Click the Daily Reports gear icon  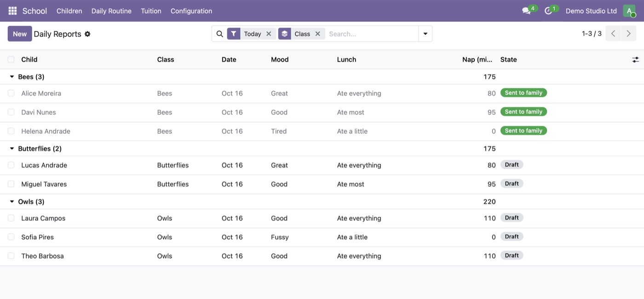tap(87, 34)
